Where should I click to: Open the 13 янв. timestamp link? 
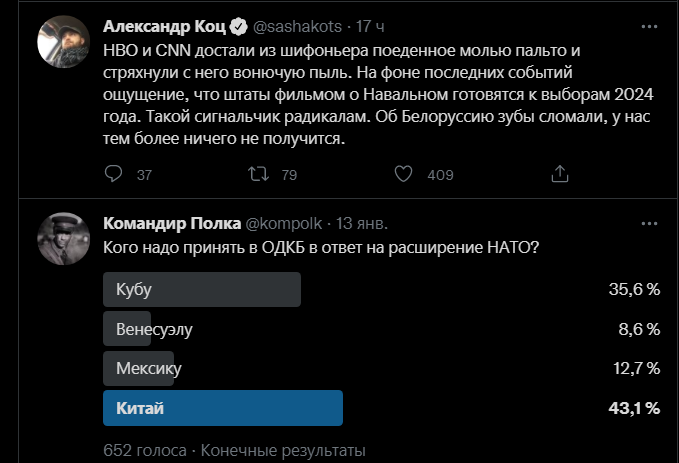[x=362, y=223]
